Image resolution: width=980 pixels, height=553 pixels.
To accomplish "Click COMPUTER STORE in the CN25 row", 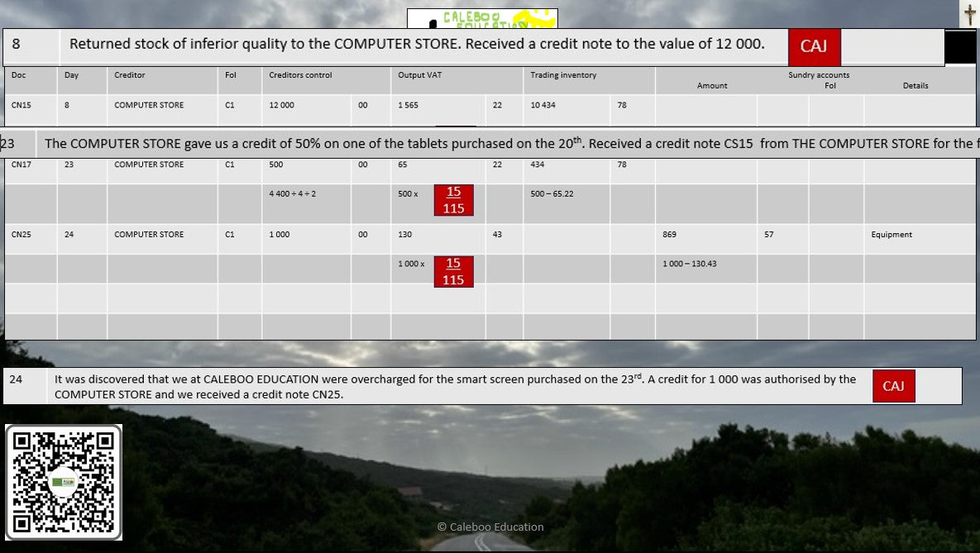I will click(x=149, y=234).
